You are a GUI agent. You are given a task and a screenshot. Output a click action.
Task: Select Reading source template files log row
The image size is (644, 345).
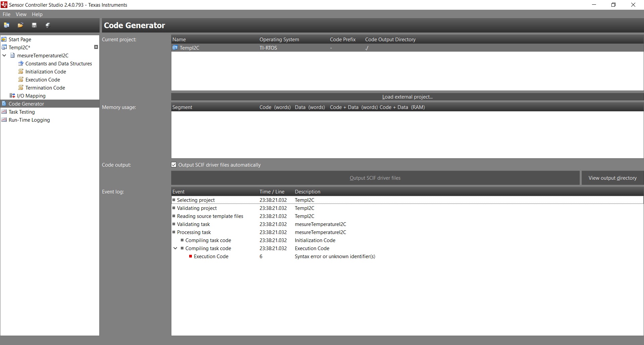[x=407, y=216]
